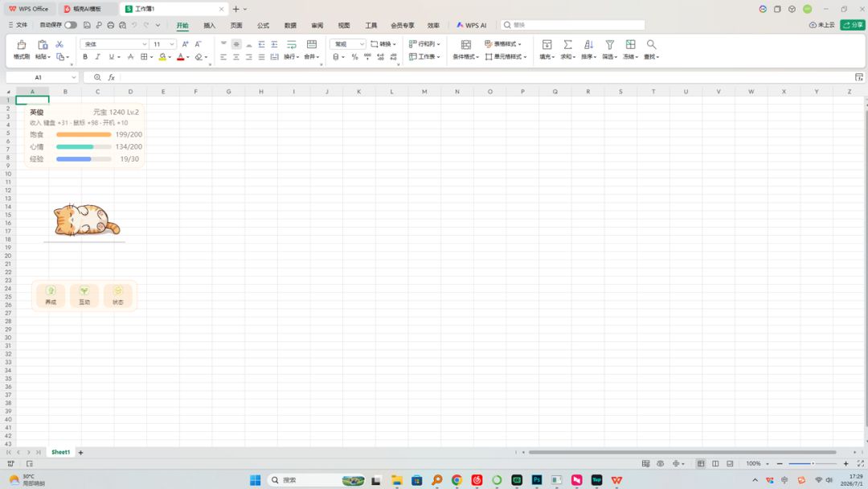This screenshot has height=489, width=868.
Task: Switch to page break preview view
Action: pos(715,463)
